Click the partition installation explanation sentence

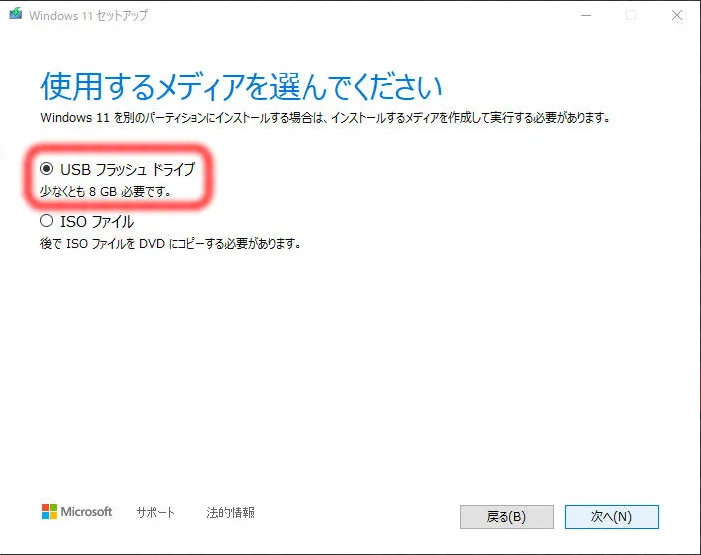[x=325, y=118]
